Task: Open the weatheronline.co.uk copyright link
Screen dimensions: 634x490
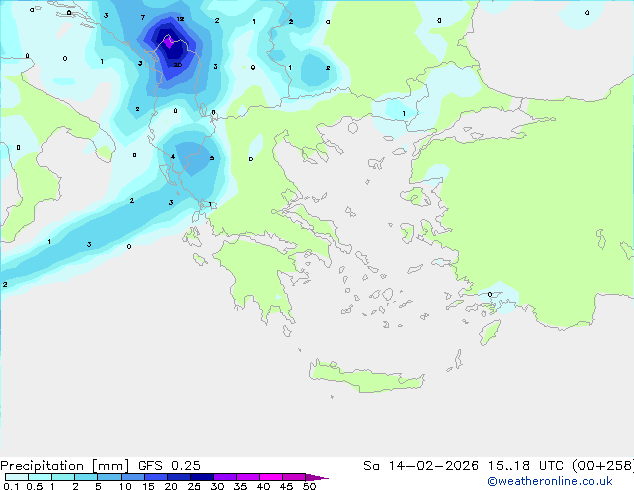Action: (549, 481)
